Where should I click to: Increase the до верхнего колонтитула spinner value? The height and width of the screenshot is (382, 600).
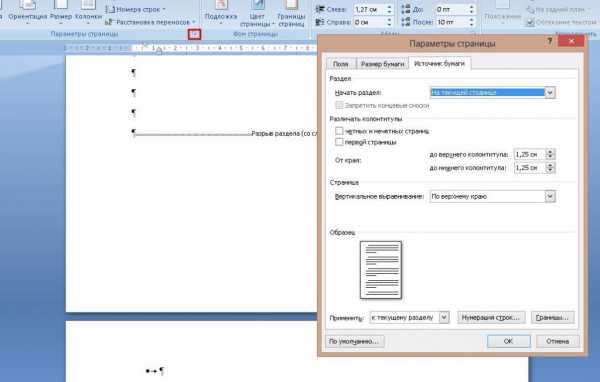pyautogui.click(x=550, y=152)
